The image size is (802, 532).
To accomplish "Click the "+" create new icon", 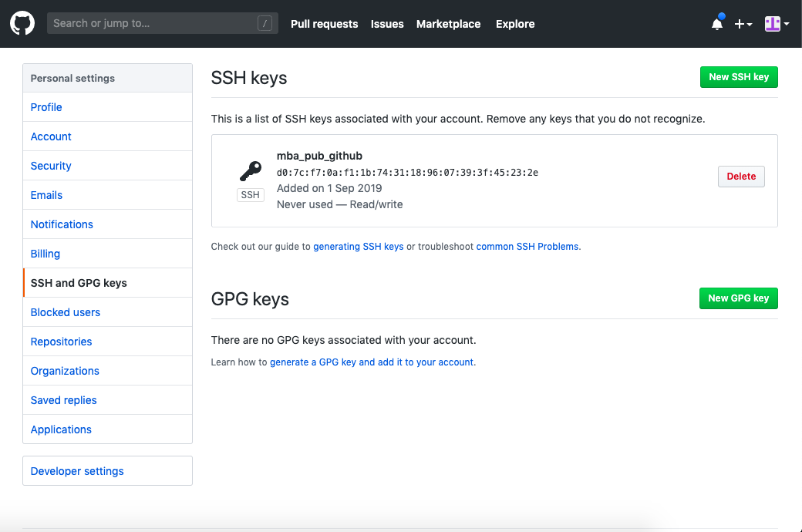I will (739, 24).
